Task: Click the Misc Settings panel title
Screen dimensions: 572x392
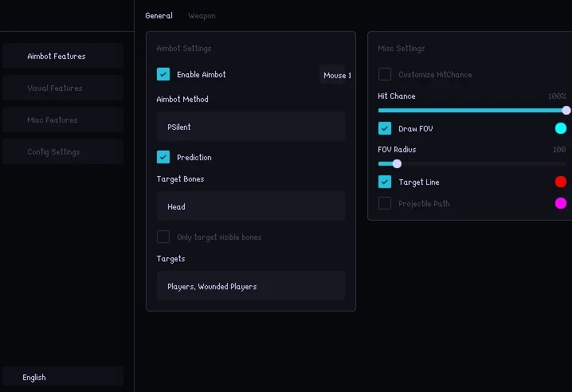Action: click(402, 48)
